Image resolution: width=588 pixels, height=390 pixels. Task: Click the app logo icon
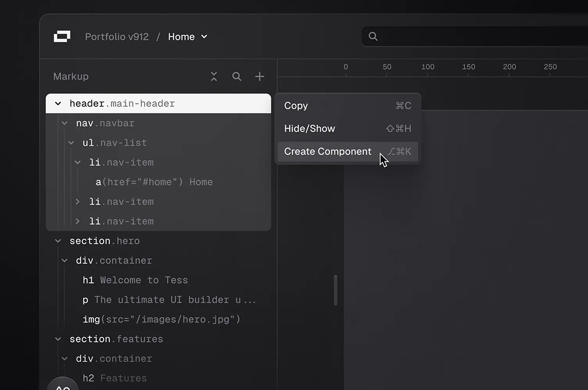pyautogui.click(x=62, y=36)
